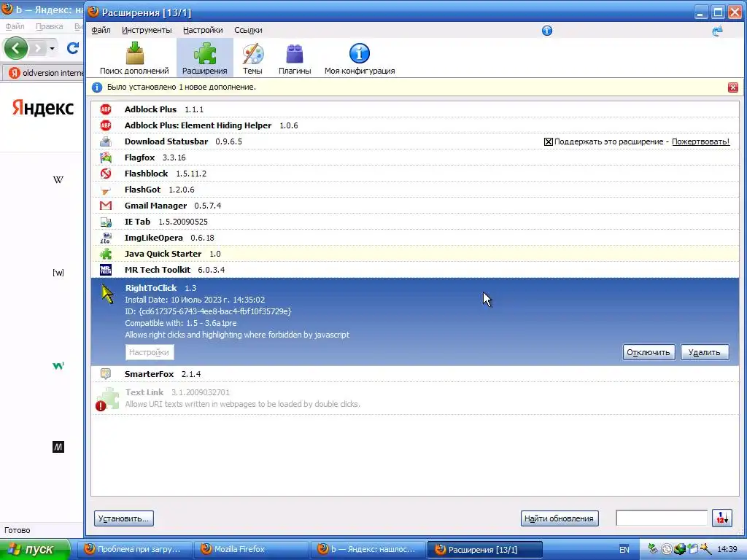Click the Яндекс logo in background window
Image resolution: width=747 pixels, height=560 pixels.
(x=43, y=108)
